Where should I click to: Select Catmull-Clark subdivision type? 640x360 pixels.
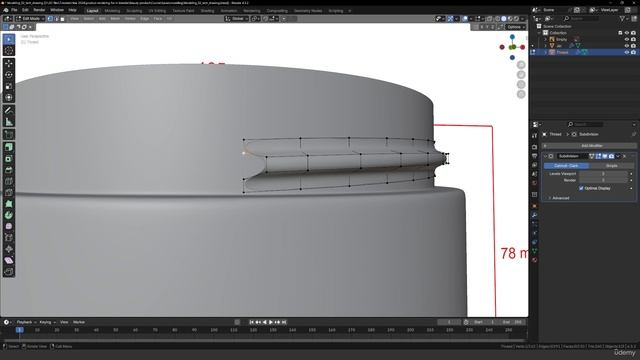(566, 166)
